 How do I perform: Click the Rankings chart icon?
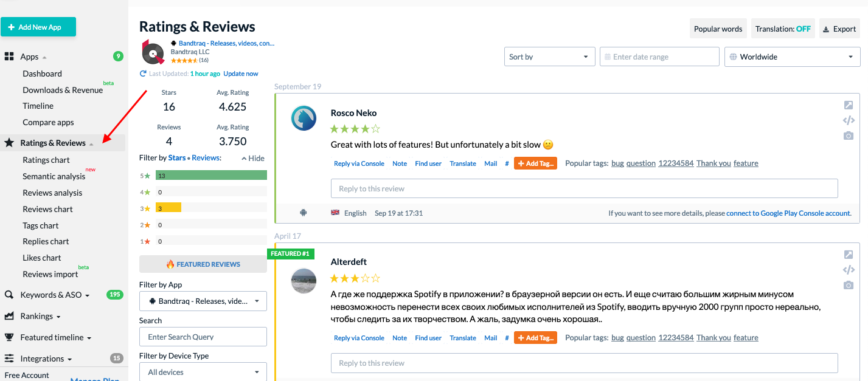tap(9, 316)
